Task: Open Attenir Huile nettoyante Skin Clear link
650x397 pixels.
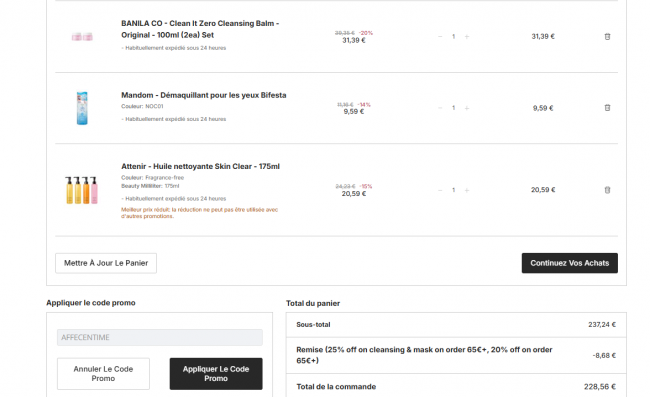Action: 200,166
